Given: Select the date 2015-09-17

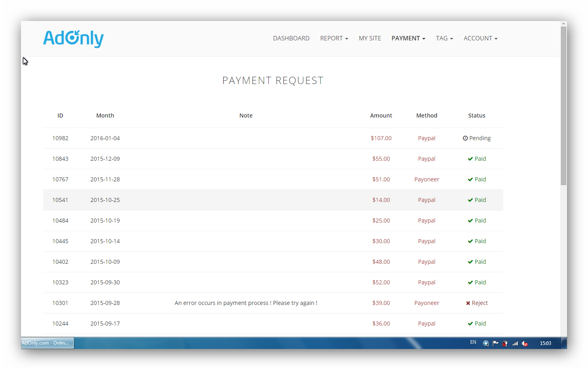Looking at the screenshot, I should tap(105, 324).
